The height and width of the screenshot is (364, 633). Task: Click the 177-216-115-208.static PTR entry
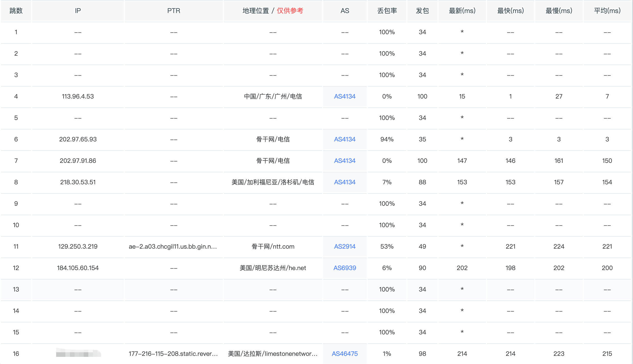click(x=173, y=354)
